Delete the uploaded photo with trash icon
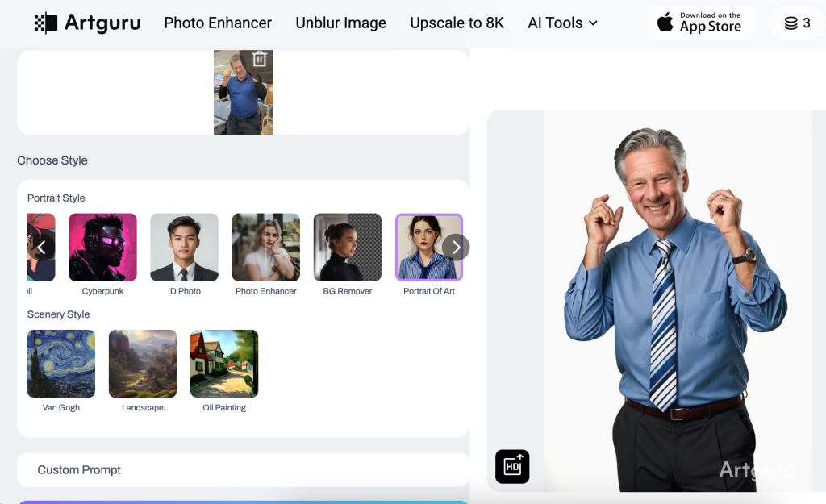 pyautogui.click(x=259, y=59)
